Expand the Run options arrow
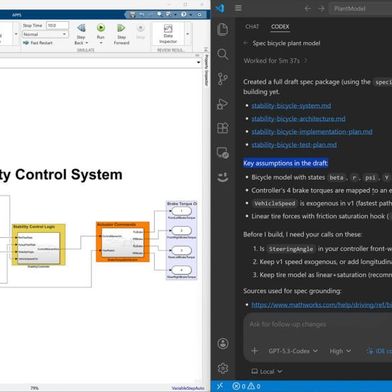This screenshot has width=392, height=392. click(101, 43)
